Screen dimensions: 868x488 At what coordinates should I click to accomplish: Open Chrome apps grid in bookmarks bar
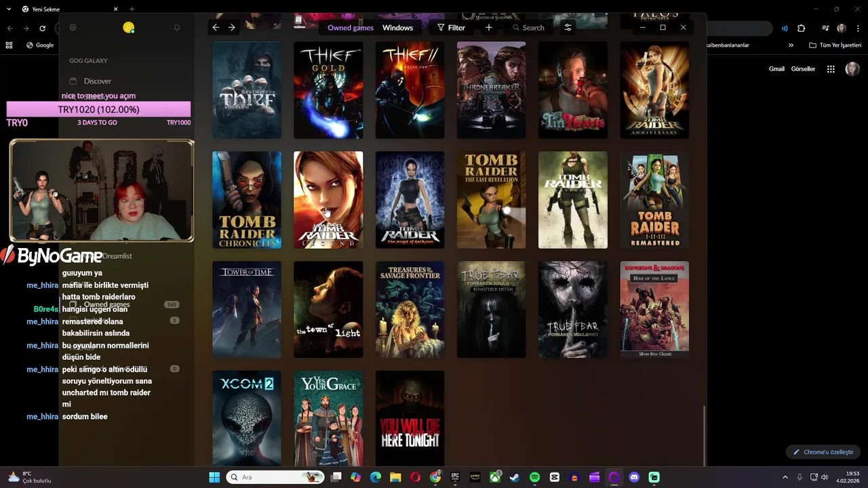point(9,45)
